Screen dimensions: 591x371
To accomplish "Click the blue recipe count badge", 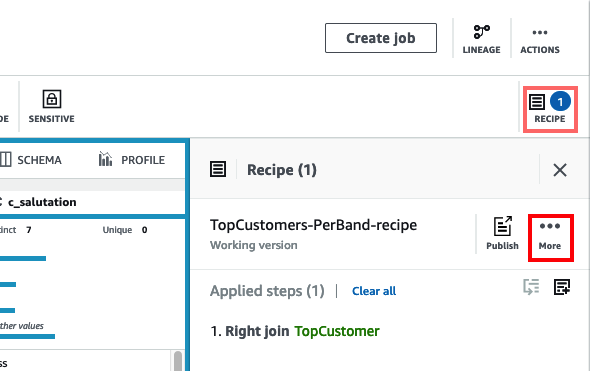I will [x=560, y=101].
